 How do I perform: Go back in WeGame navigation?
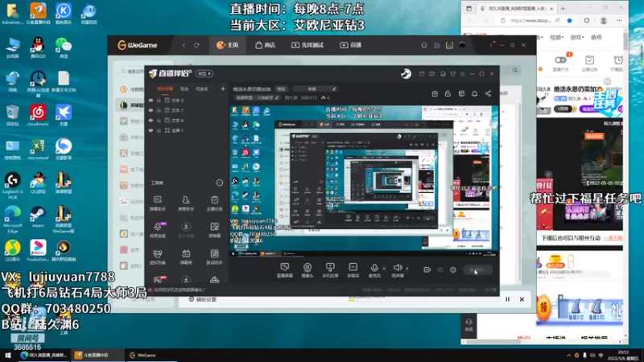coord(184,45)
